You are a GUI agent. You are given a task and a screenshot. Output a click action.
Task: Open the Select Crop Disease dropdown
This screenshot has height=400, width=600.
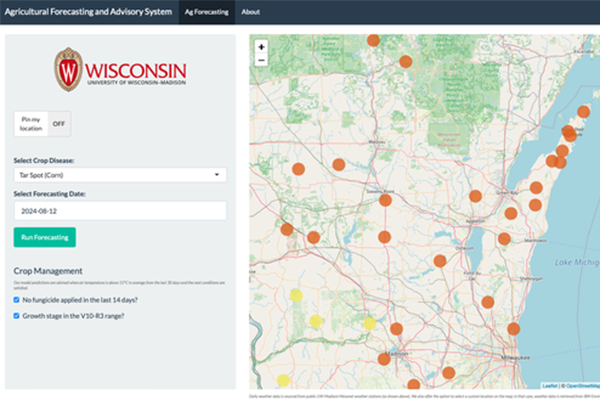119,175
